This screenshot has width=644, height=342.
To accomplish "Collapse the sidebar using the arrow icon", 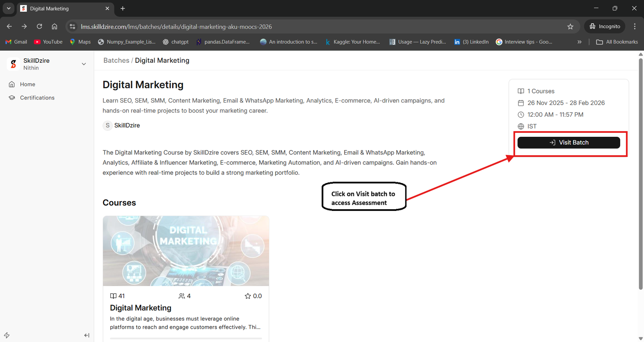I will (x=87, y=335).
